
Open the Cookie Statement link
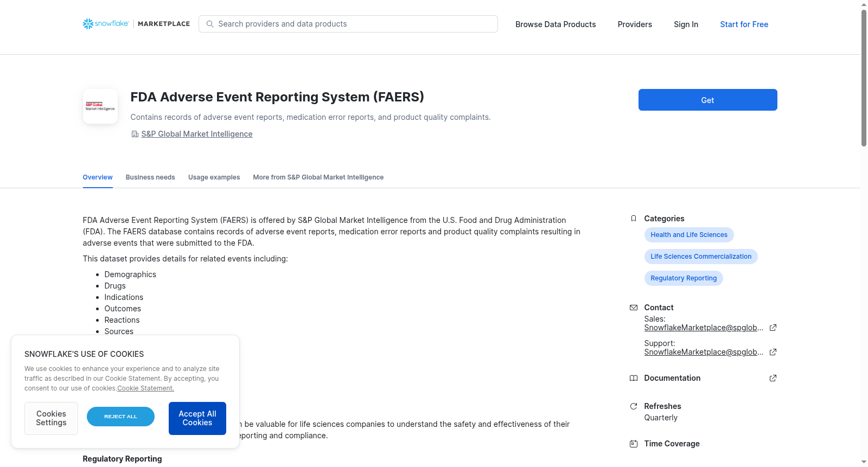[x=145, y=388]
